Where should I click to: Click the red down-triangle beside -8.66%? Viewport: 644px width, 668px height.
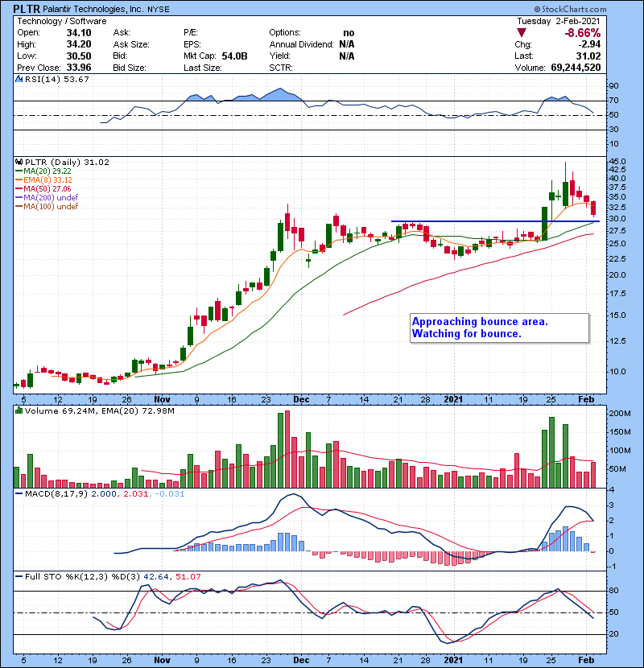point(522,33)
